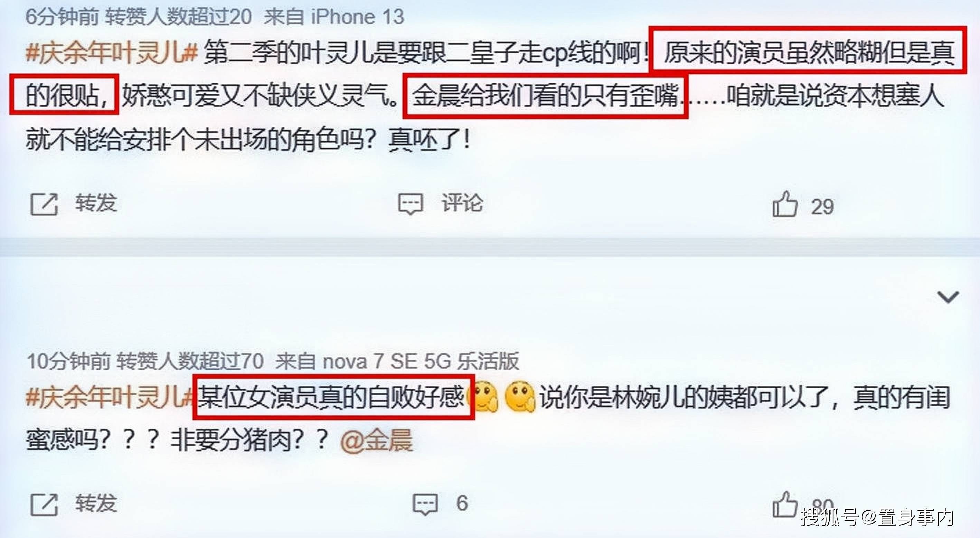This screenshot has width=980, height=538.
Task: Open the @金晨 mention link
Action: pos(377,440)
